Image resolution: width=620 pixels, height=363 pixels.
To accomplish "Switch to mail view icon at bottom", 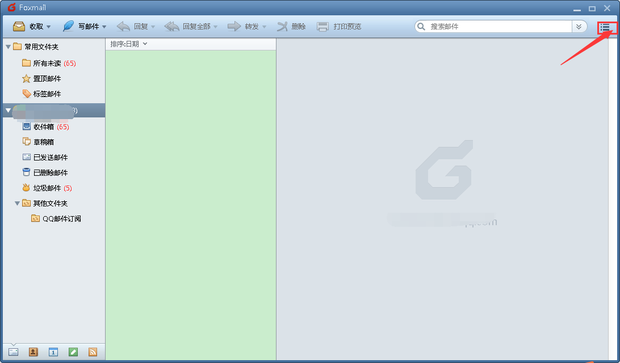I will coord(13,352).
